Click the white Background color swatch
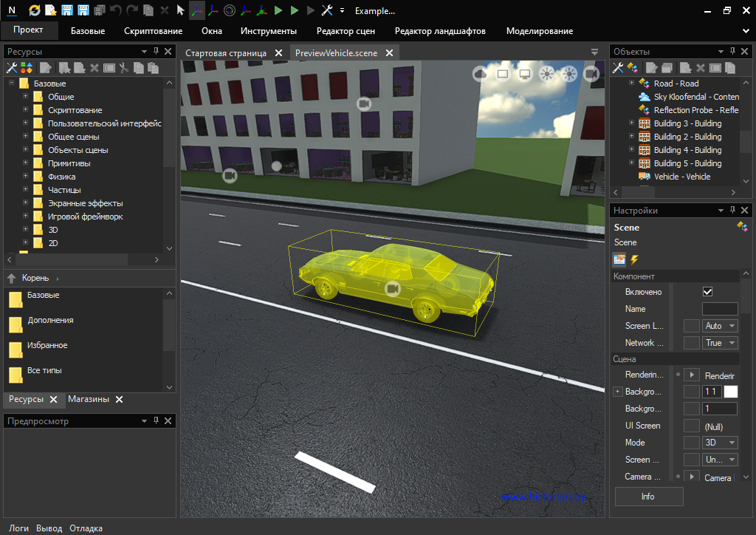The image size is (756, 535). 730,392
